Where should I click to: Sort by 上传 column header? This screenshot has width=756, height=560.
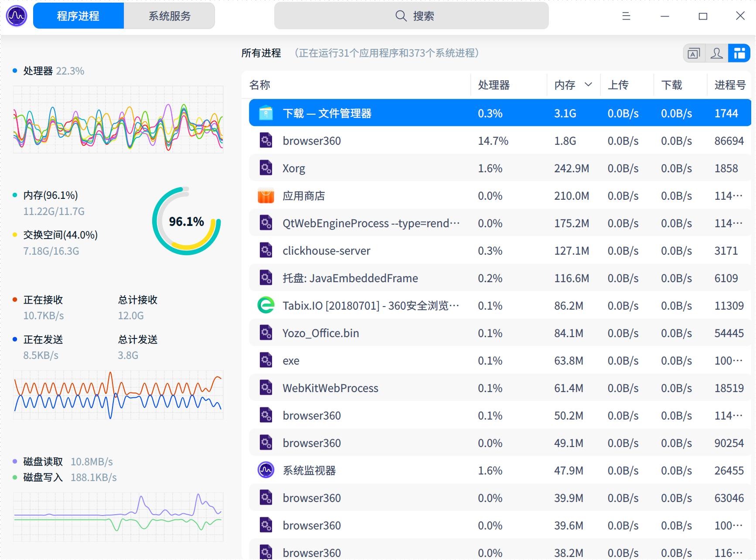tap(618, 85)
